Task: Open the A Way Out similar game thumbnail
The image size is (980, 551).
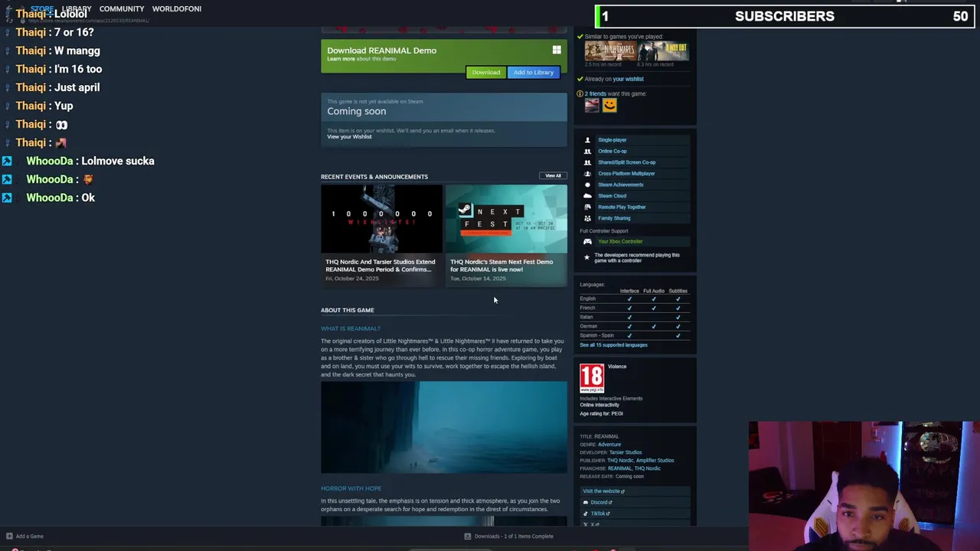Action: pyautogui.click(x=663, y=51)
